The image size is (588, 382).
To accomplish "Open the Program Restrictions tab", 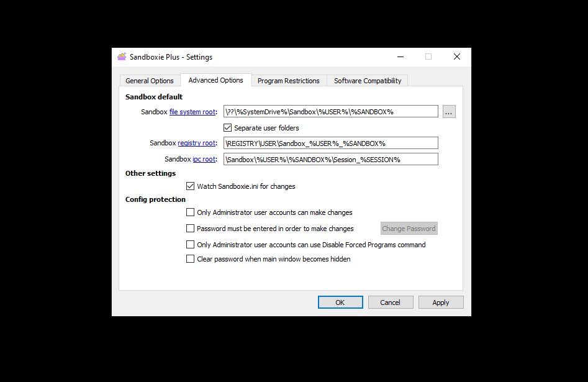I will click(x=288, y=81).
